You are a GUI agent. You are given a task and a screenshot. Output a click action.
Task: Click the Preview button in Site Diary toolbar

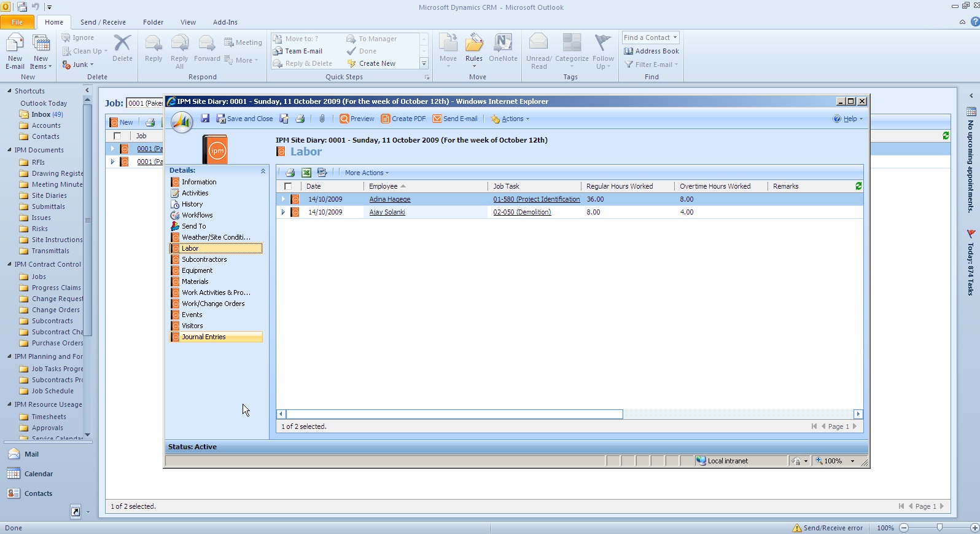pos(357,119)
